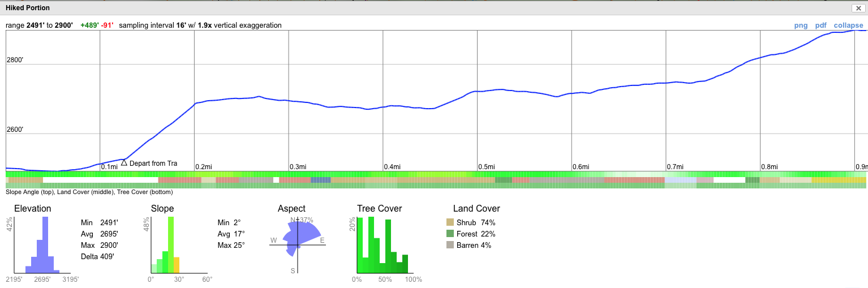Click the yellow bar in Slope histogram

176,265
